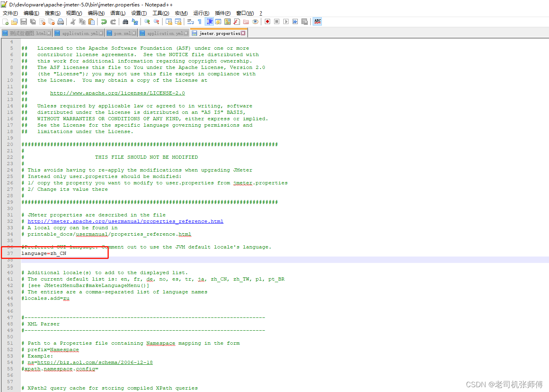
Task: Open function list toolbar icon
Action: tap(237, 22)
